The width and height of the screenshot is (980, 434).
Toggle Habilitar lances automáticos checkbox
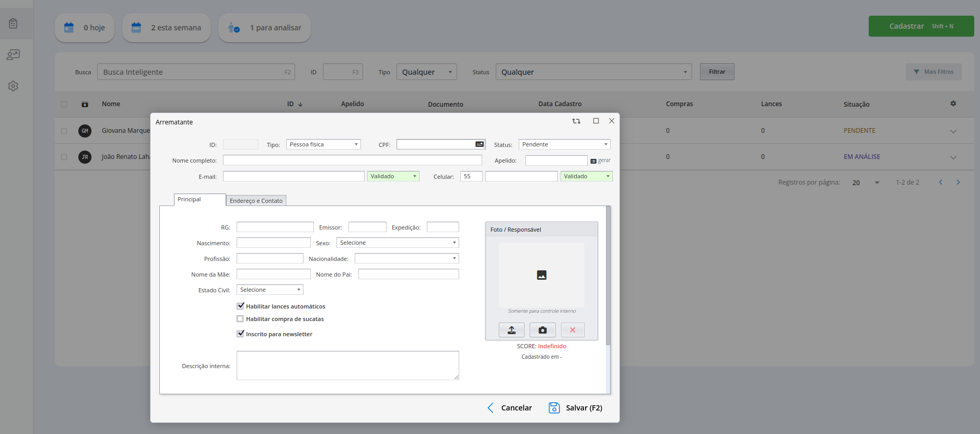pos(240,306)
